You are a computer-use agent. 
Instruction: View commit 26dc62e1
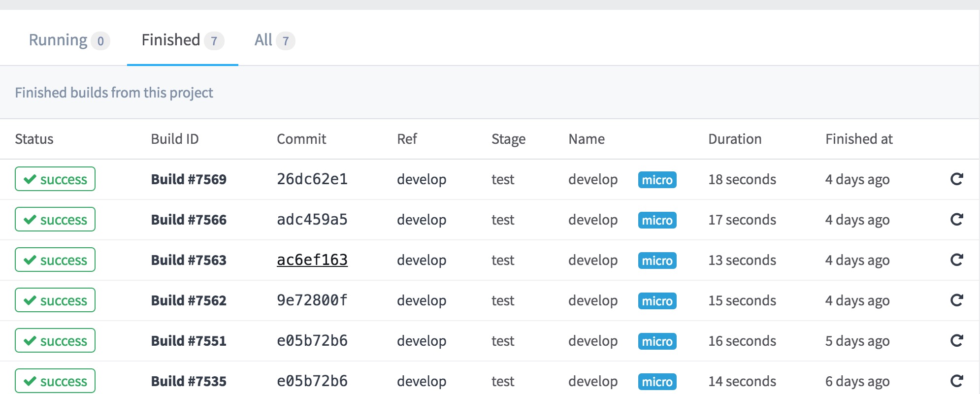tap(312, 179)
